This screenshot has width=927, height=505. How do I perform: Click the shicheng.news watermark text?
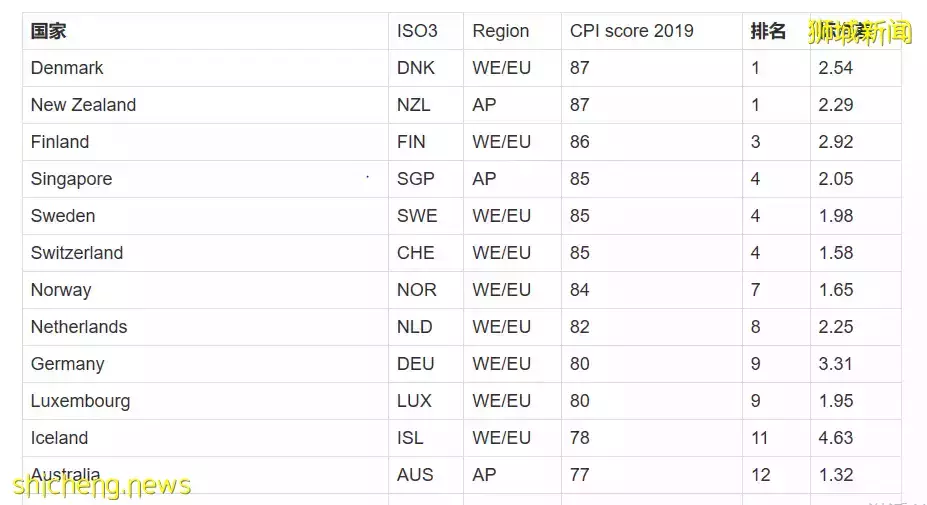[102, 486]
